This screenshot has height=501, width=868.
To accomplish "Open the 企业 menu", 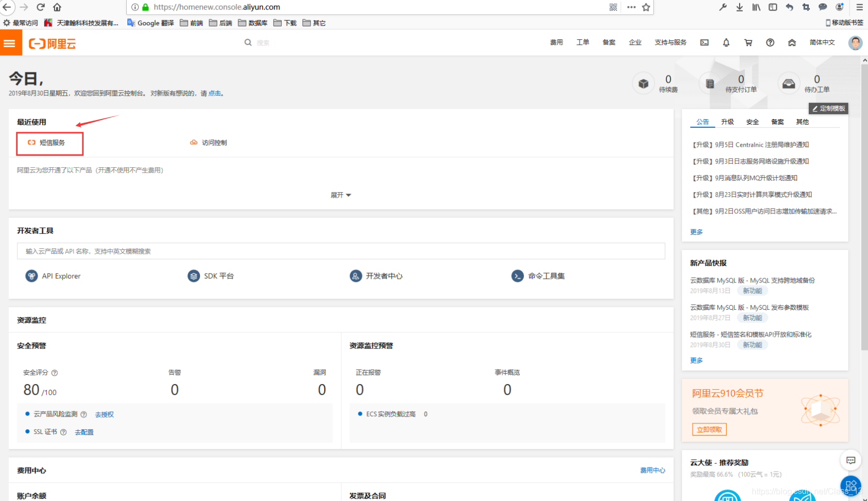I will click(635, 42).
